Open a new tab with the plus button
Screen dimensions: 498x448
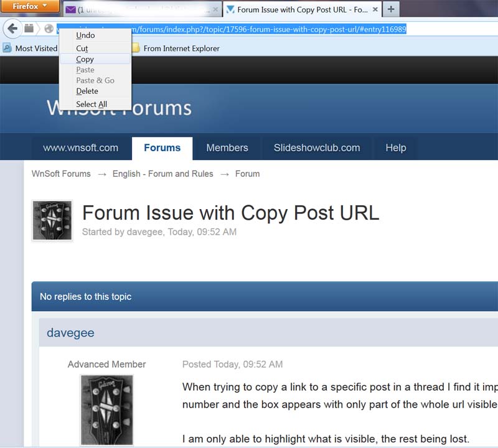391,9
